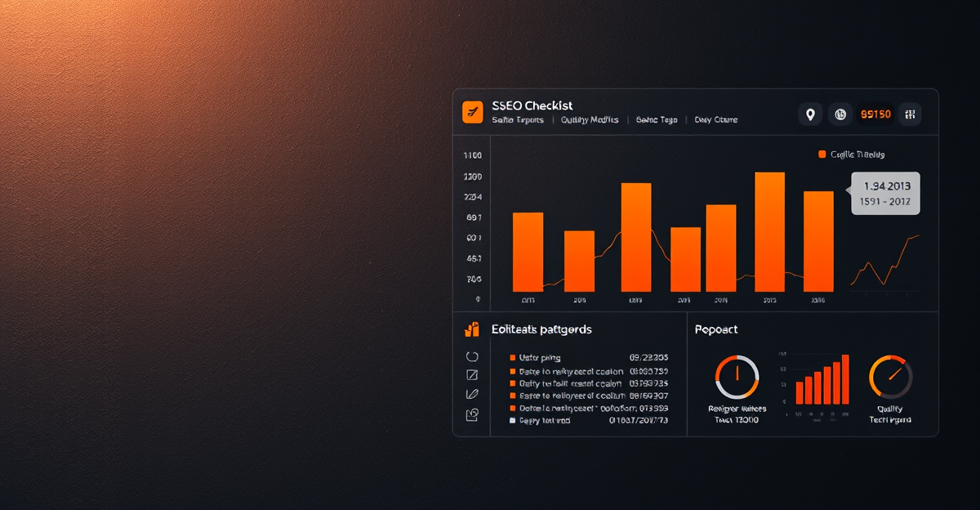Click the circular refresh icon in sidebar
This screenshot has width=980, height=510.
[x=471, y=356]
